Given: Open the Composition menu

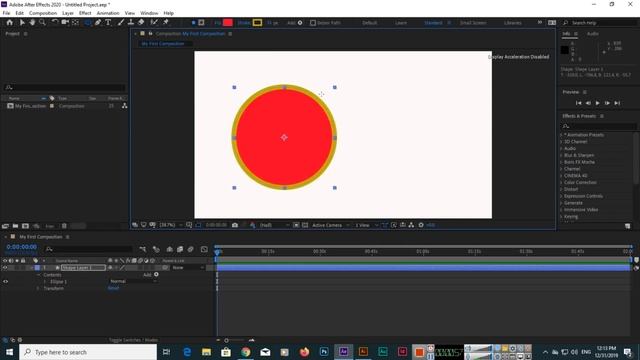Looking at the screenshot, I should coord(43,13).
